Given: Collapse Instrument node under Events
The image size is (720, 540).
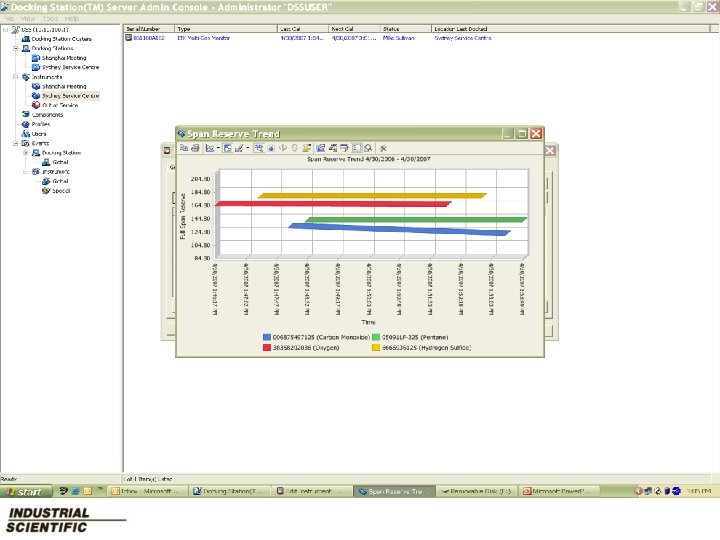Looking at the screenshot, I should pyautogui.click(x=26, y=172).
